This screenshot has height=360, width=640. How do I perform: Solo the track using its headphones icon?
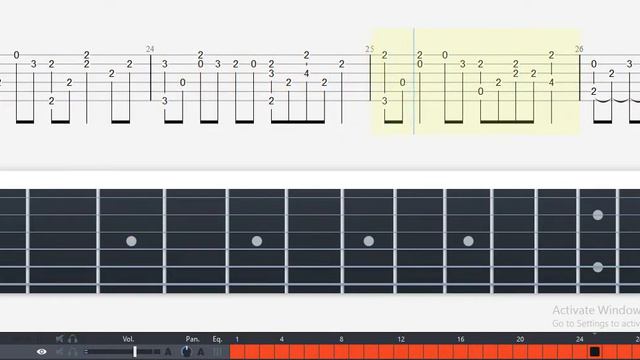[73, 352]
